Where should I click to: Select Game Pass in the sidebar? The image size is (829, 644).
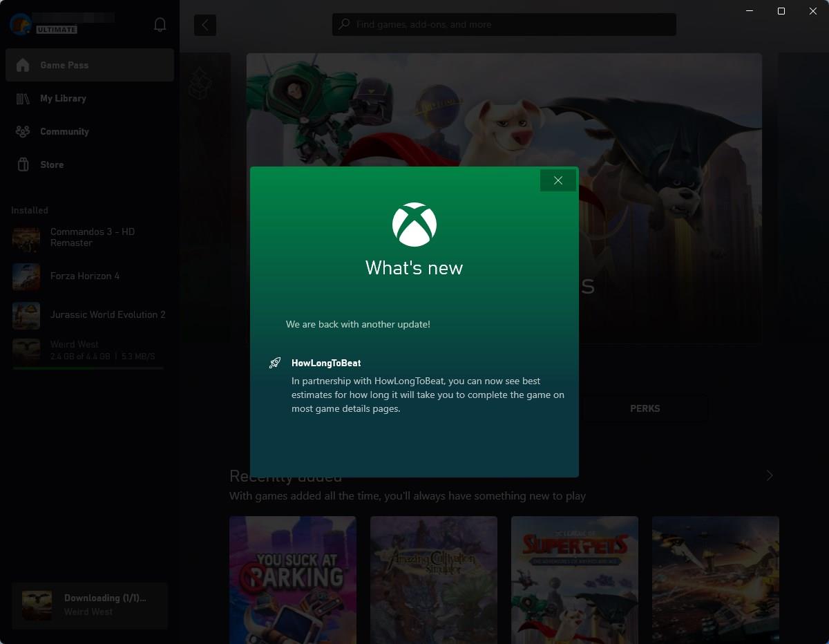point(90,65)
